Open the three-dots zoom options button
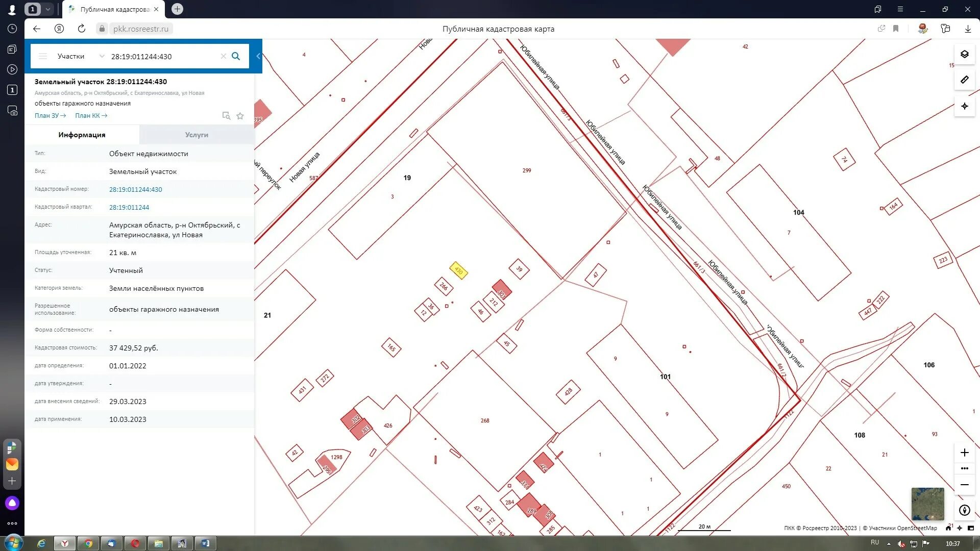Screen dimensions: 980x551 964,468
